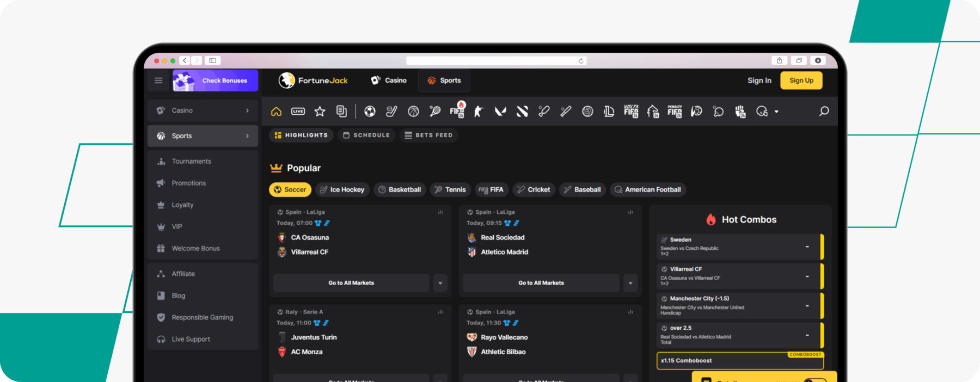
Task: Open Live Support in the sidebar
Action: 203,339
